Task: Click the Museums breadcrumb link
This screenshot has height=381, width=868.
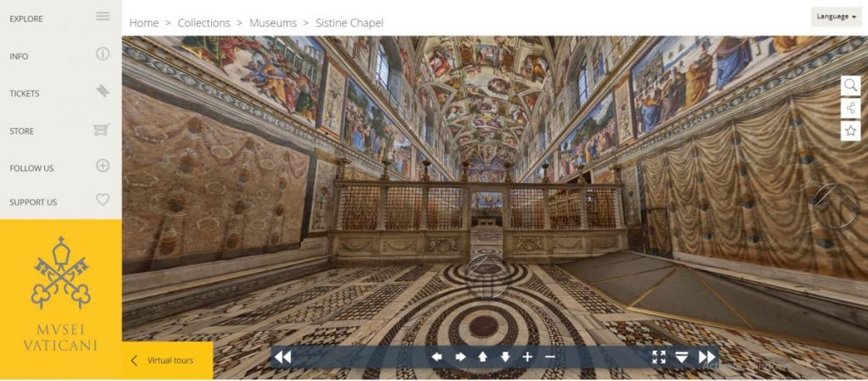Action: click(x=272, y=23)
